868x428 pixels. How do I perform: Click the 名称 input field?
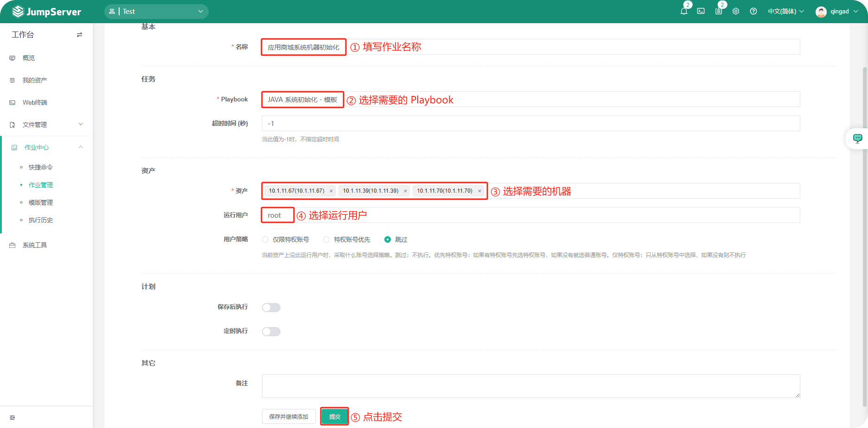[x=531, y=47]
